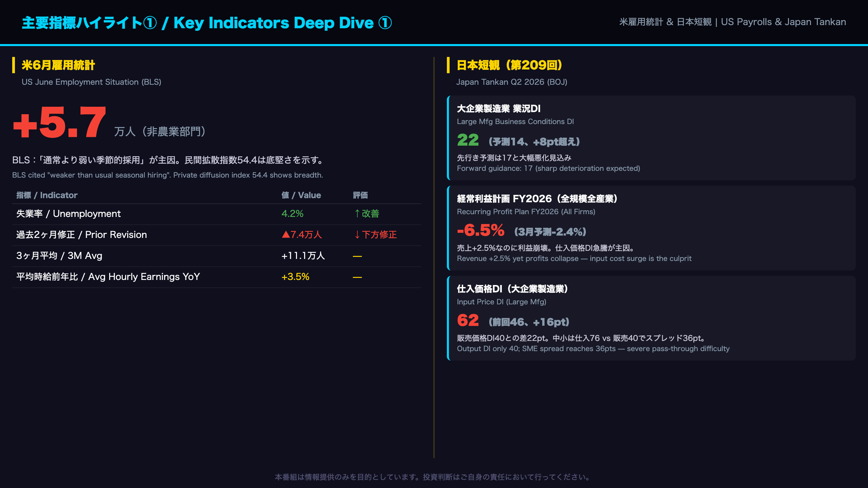The width and height of the screenshot is (868, 488).
Task: Click the red value '-6.5%'
Action: point(481,230)
